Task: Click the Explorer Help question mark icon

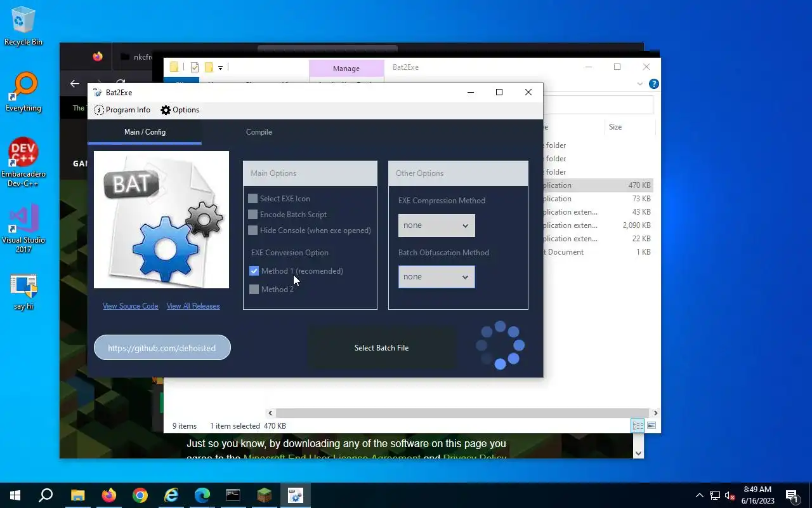Action: pos(653,84)
